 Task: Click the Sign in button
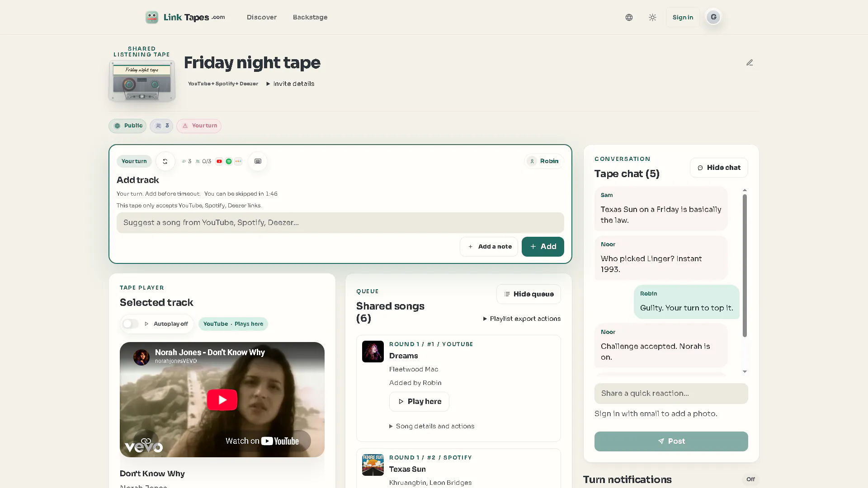[683, 17]
